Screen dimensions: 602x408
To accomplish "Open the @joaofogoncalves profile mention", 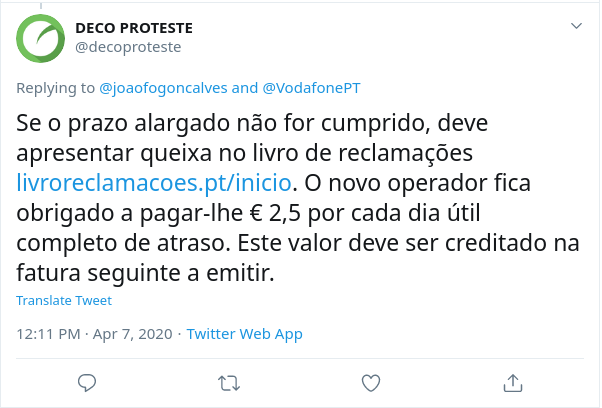I will pyautogui.click(x=164, y=88).
